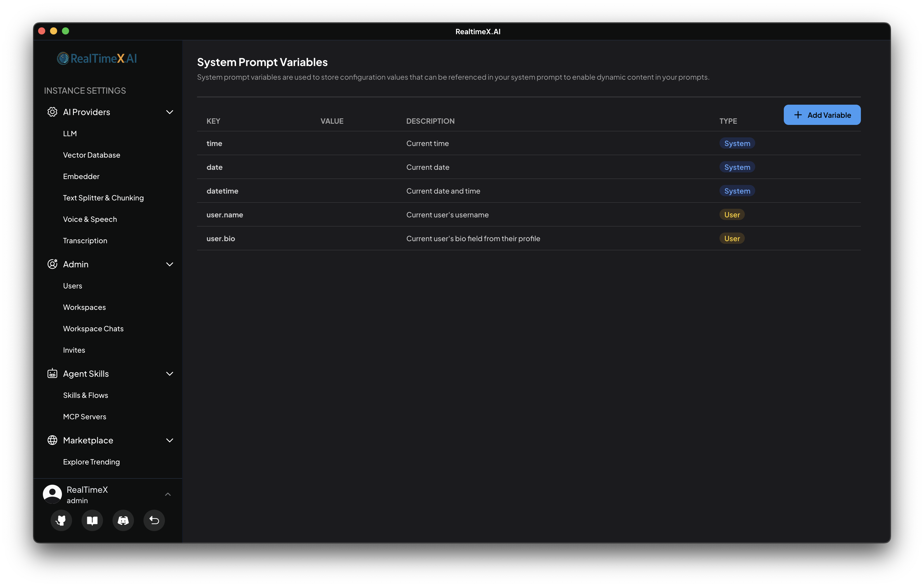Open Explore Trending
The height and width of the screenshot is (587, 924).
pyautogui.click(x=91, y=462)
